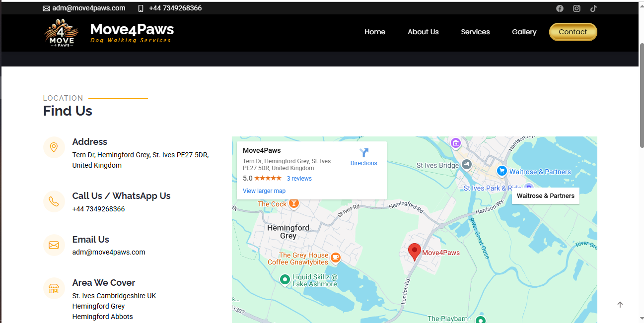Go to the Home menu item

click(374, 32)
